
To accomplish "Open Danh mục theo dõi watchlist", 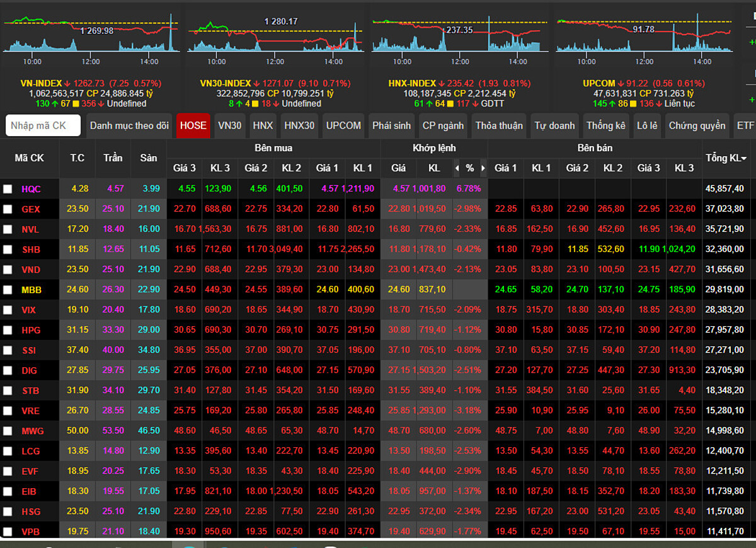I will [x=129, y=125].
